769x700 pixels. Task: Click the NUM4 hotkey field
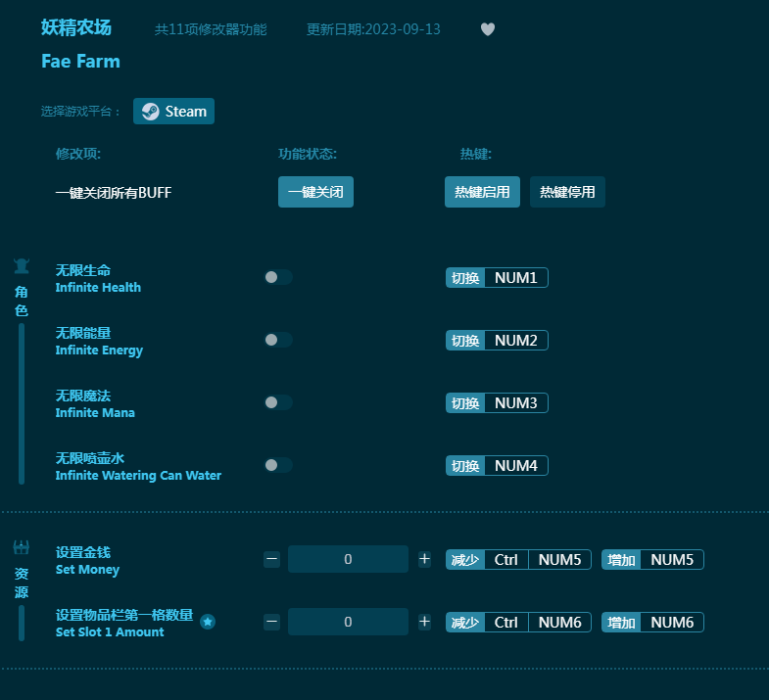(x=516, y=466)
